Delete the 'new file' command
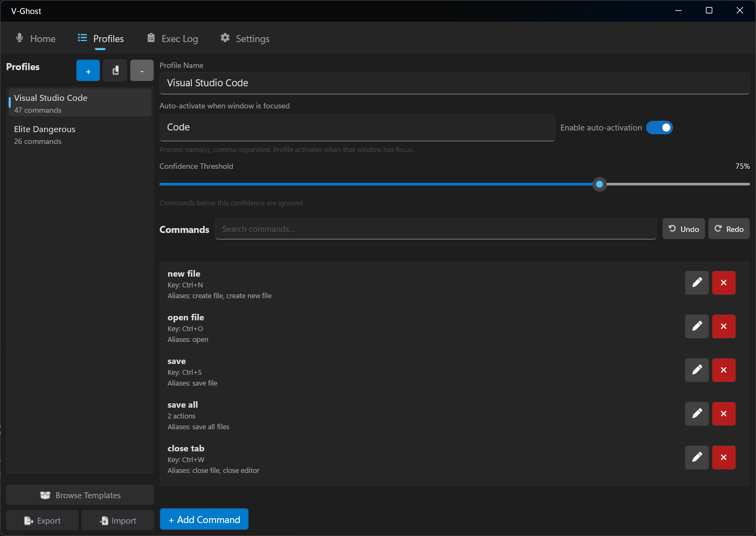756x536 pixels. point(724,283)
